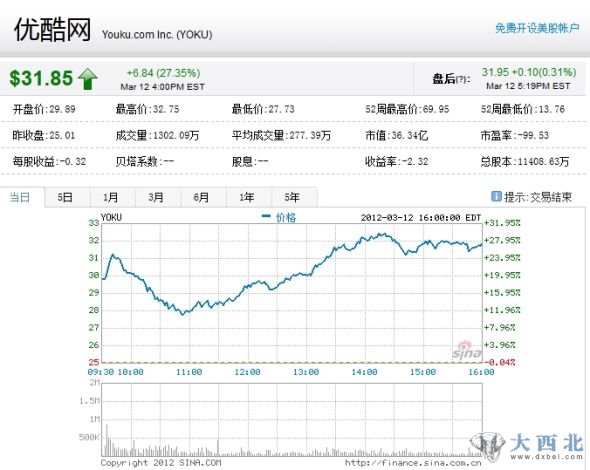The width and height of the screenshot is (590, 470).
Task: Click the 15:00 time axis label
Action: (423, 372)
